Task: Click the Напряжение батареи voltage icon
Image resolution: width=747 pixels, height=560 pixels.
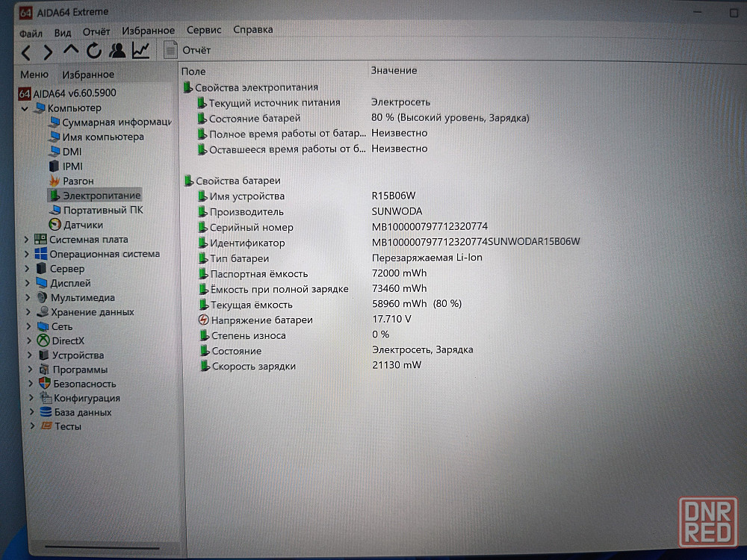Action: [x=204, y=320]
